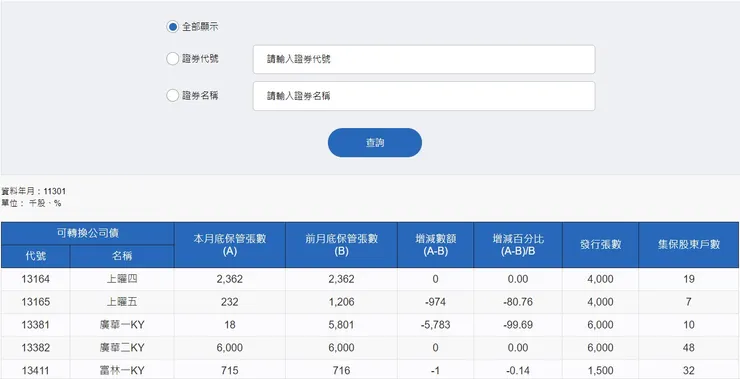Click the value 1,206 in 上曜五 row

coord(341,302)
